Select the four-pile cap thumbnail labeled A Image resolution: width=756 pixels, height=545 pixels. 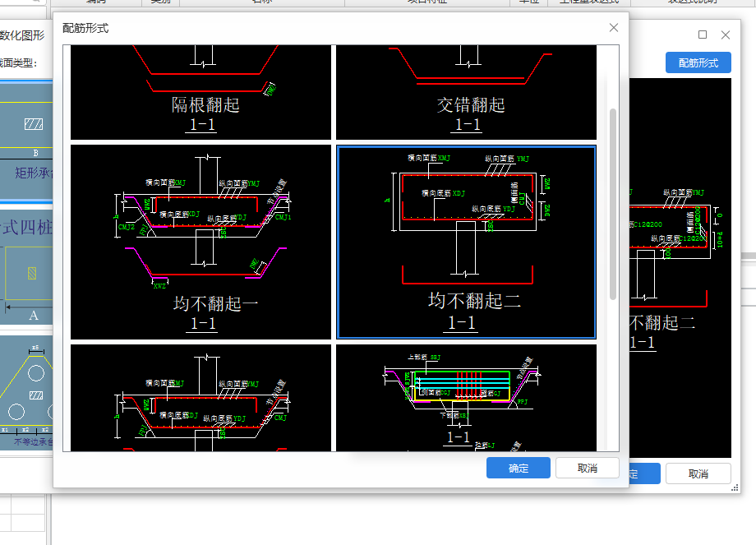pyautogui.click(x=26, y=266)
